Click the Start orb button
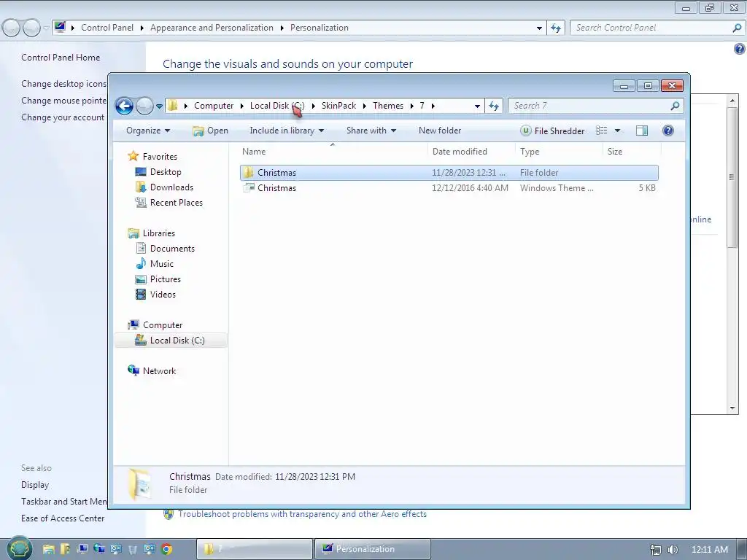The height and width of the screenshot is (560, 747). click(19, 548)
